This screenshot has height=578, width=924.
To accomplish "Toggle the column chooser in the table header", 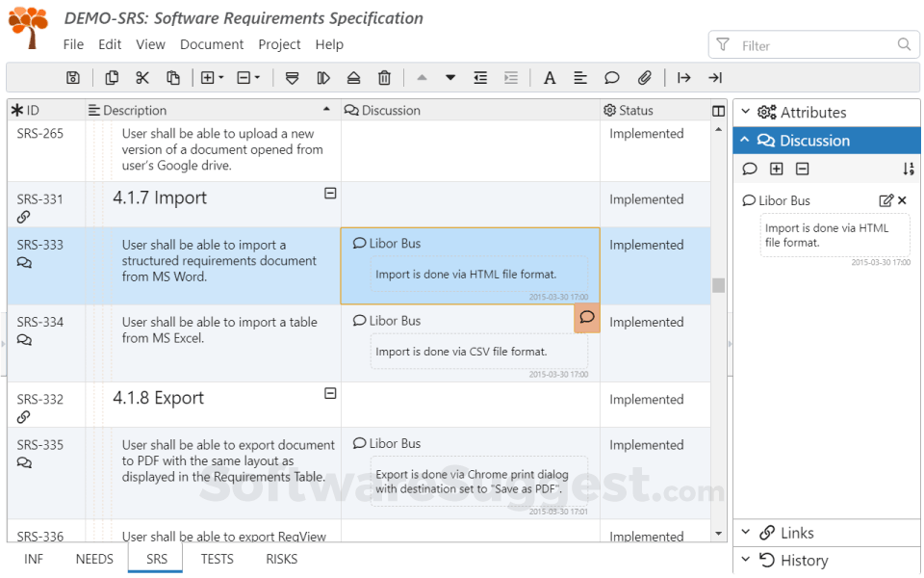I will (x=718, y=111).
